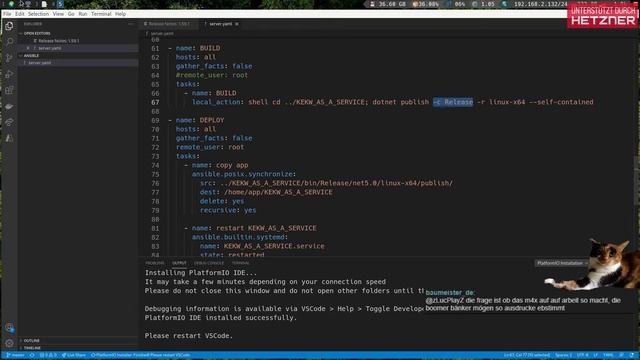Click the selected '-c Release' text
Screen dimensions: 640x360
pyautogui.click(x=453, y=102)
